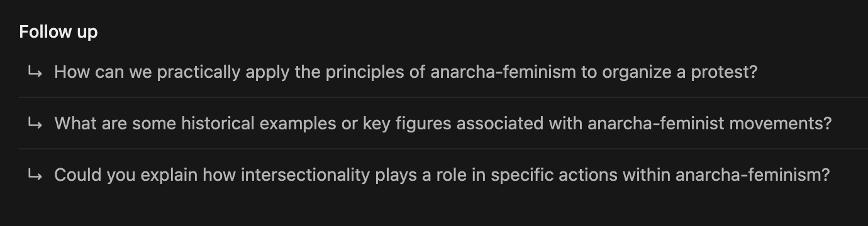Choose the second suggested follow-up question

coord(443,124)
